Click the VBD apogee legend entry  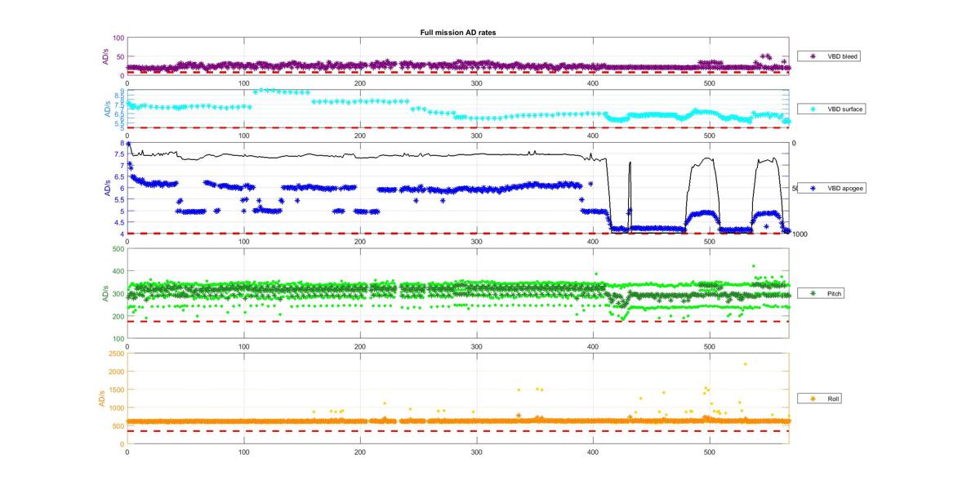pos(831,188)
